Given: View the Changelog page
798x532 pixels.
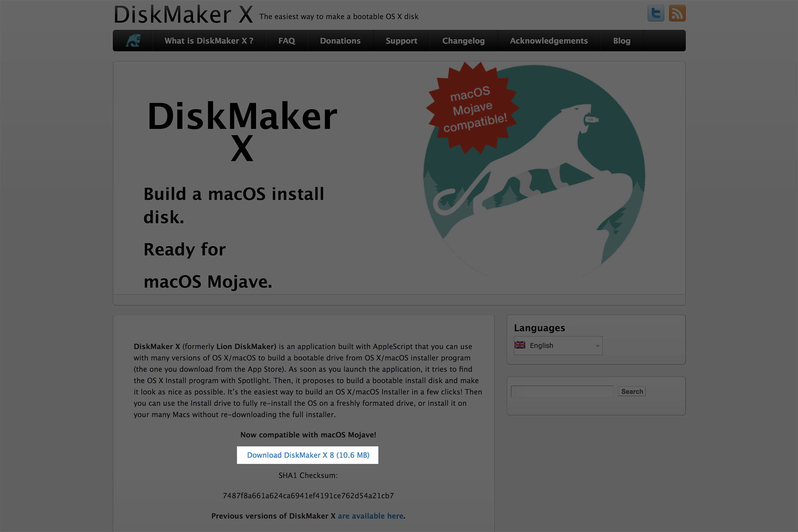Looking at the screenshot, I should click(x=463, y=41).
